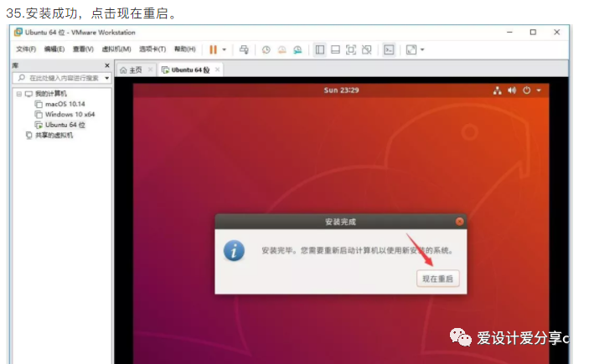589x364 pixels.
Task: Toggle the thumbnail bar view icon
Action: tap(335, 49)
